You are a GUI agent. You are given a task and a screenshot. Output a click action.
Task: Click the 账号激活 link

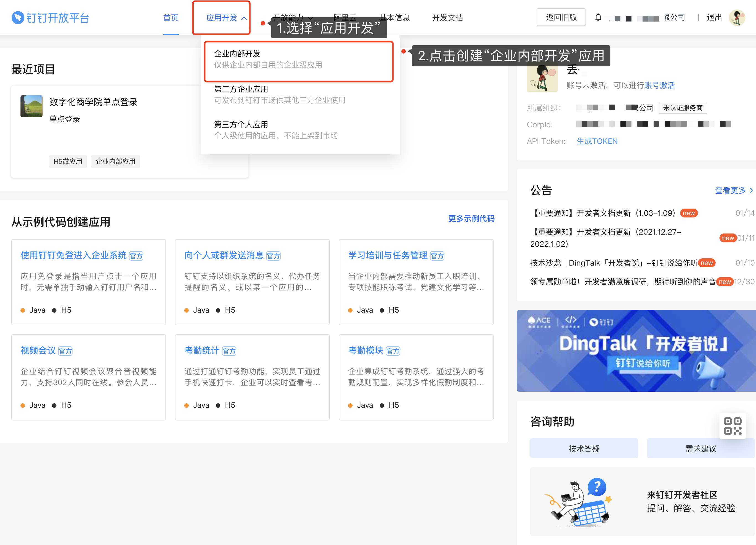[x=659, y=85]
